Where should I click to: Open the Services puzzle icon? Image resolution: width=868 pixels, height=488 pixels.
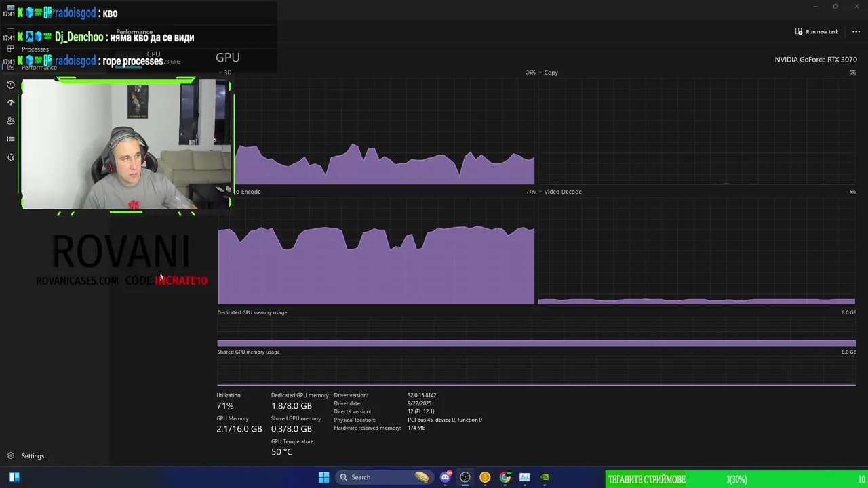tap(11, 157)
